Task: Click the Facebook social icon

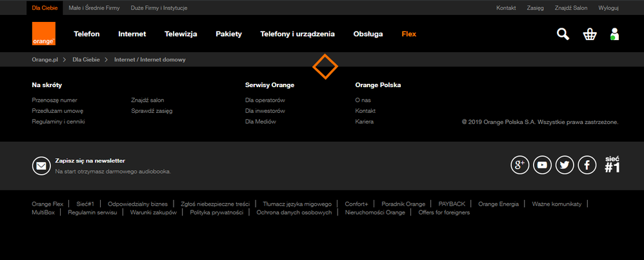Action: pos(587,165)
